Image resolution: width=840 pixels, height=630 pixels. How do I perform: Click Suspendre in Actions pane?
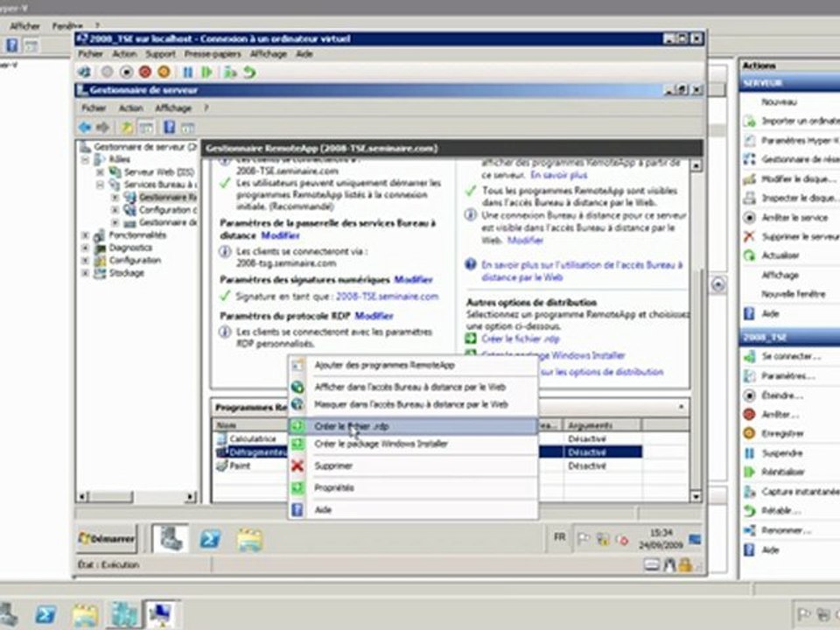[x=781, y=452]
